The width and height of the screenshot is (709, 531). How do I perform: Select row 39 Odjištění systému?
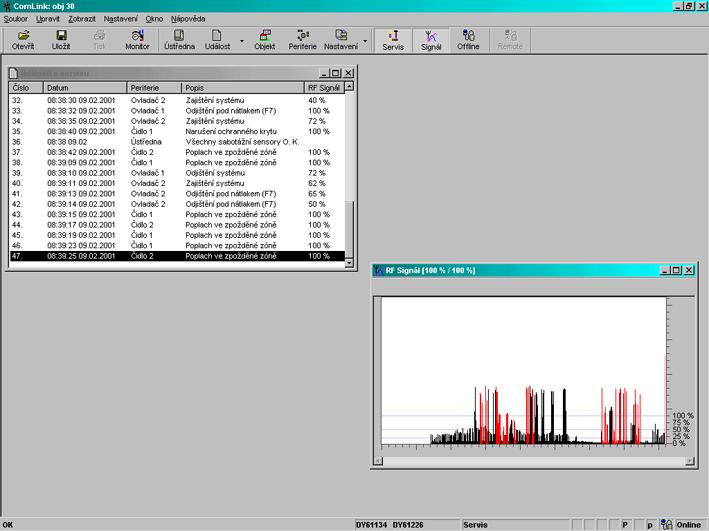point(177,173)
